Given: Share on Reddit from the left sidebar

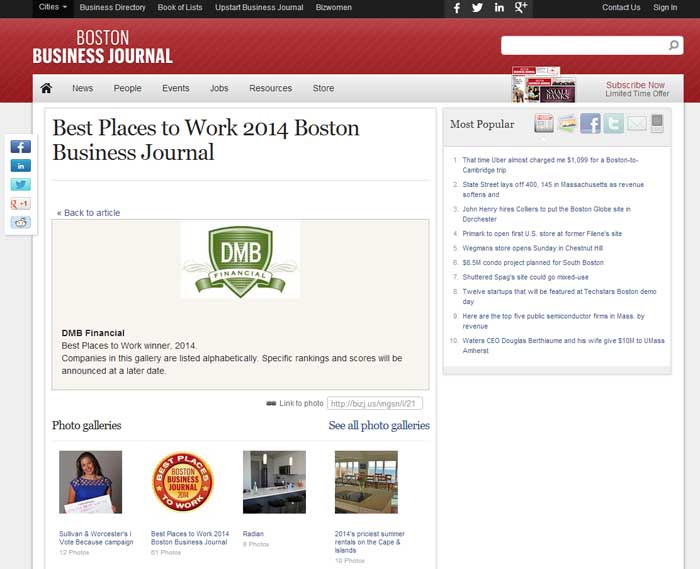Looking at the screenshot, I should 21,222.
